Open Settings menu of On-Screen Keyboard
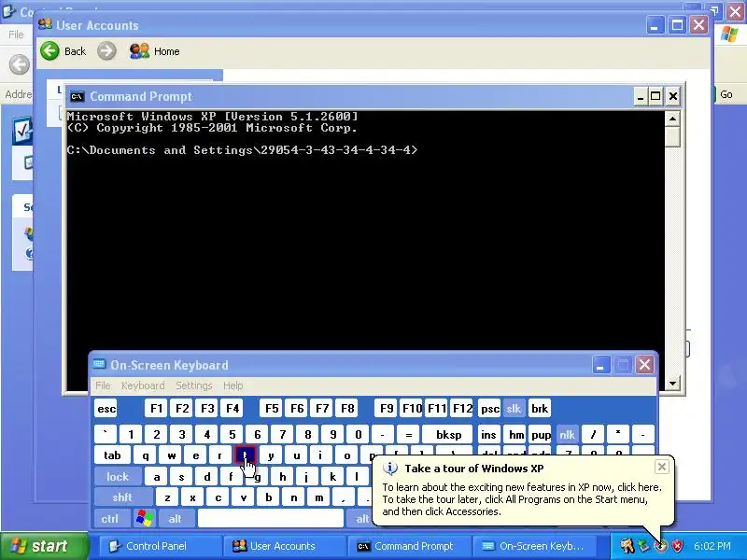The image size is (747, 560). click(194, 385)
